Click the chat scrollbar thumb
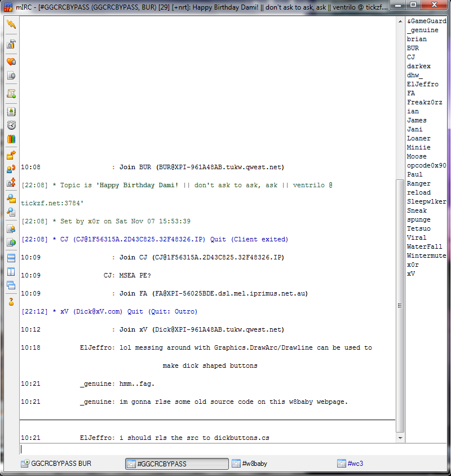 (x=400, y=306)
